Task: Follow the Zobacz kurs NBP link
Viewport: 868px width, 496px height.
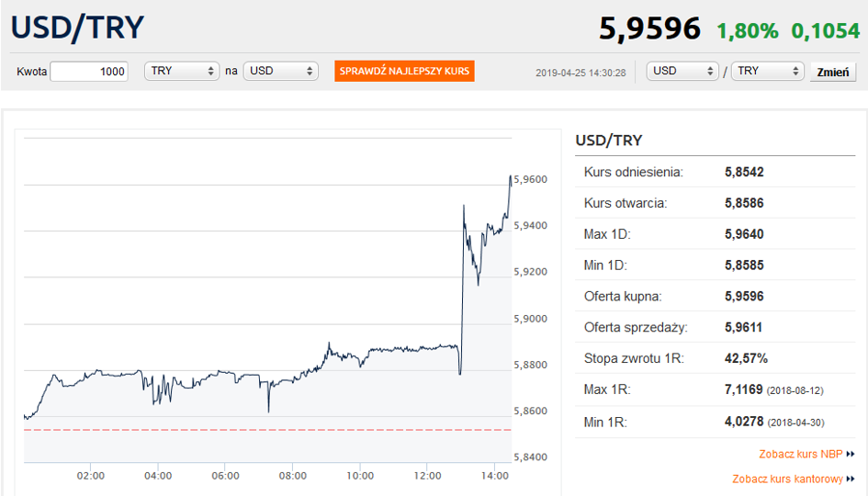Action: [801, 454]
